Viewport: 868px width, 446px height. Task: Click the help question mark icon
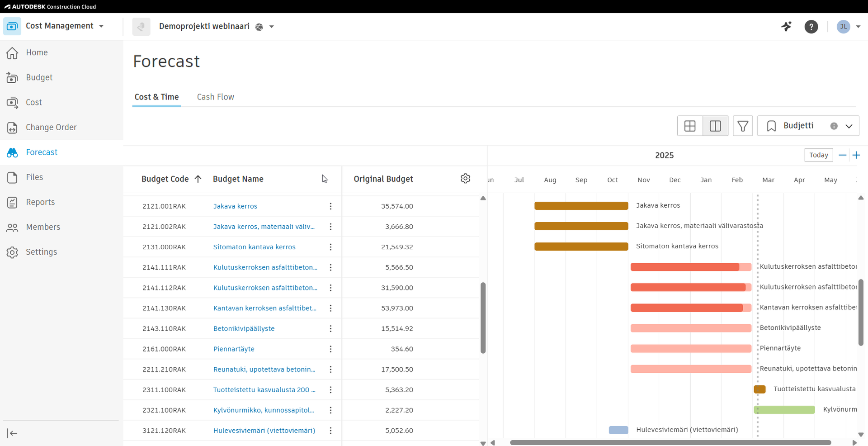pyautogui.click(x=811, y=27)
